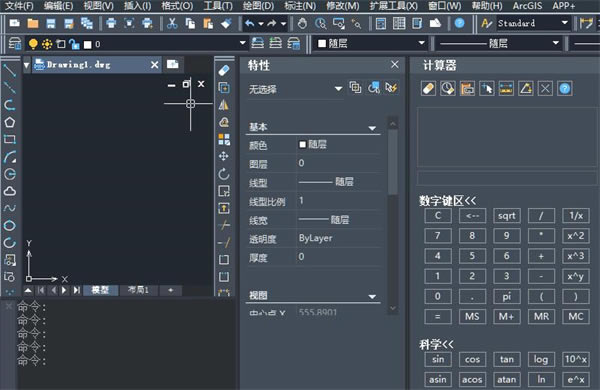Open the 无选择 selection dropdown

coord(338,89)
